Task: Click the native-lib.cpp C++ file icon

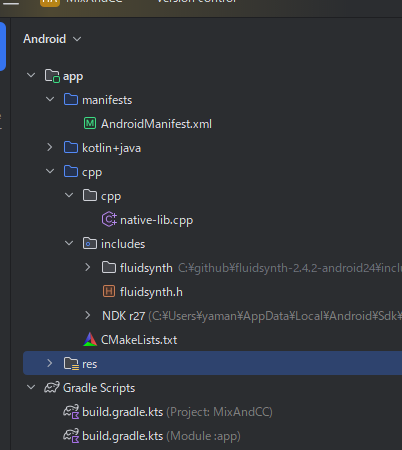Action: (109, 220)
